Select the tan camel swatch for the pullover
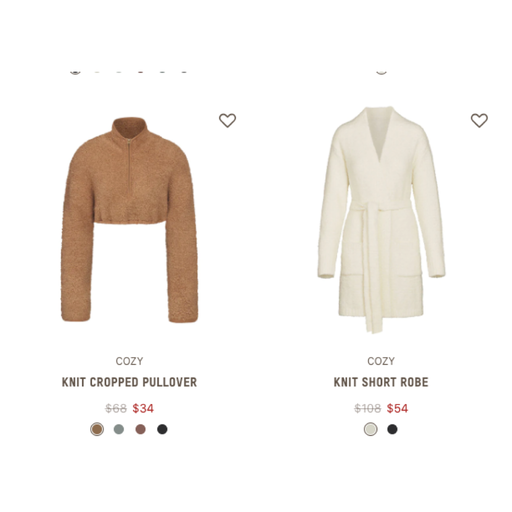 [x=97, y=429]
